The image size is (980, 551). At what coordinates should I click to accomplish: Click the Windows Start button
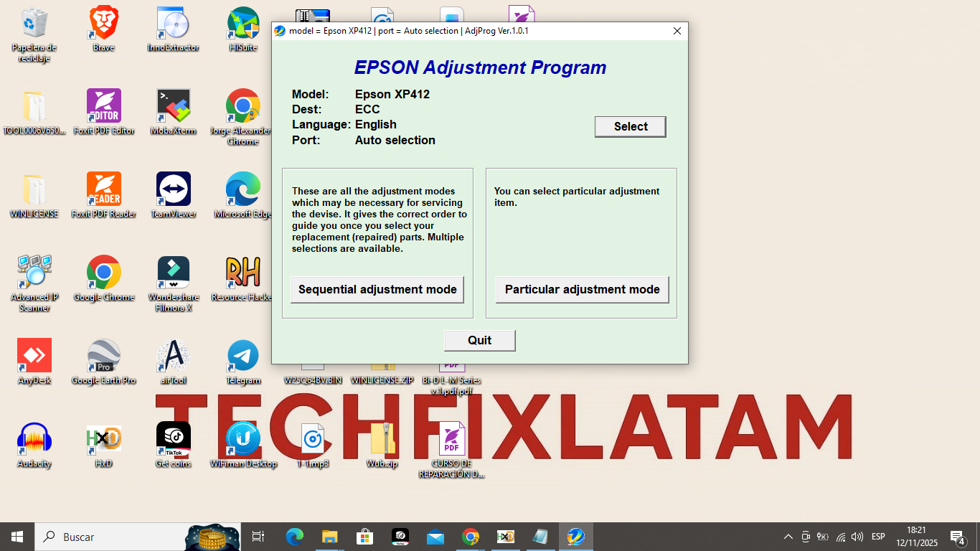(x=17, y=537)
